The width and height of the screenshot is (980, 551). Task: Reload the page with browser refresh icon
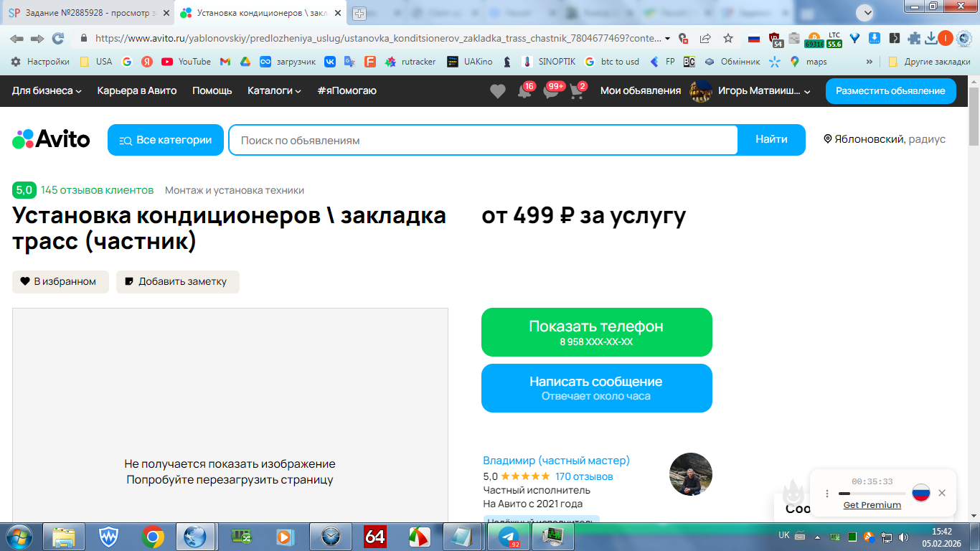(x=58, y=38)
